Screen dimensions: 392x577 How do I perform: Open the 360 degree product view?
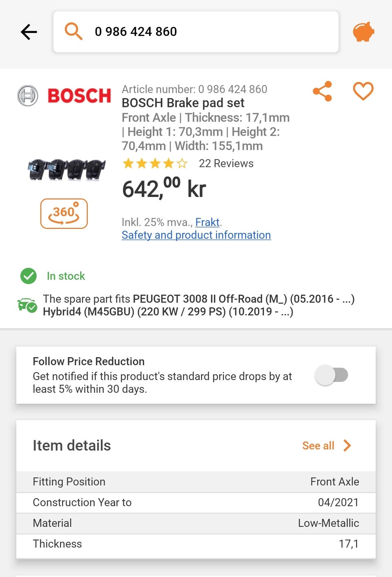tap(64, 213)
